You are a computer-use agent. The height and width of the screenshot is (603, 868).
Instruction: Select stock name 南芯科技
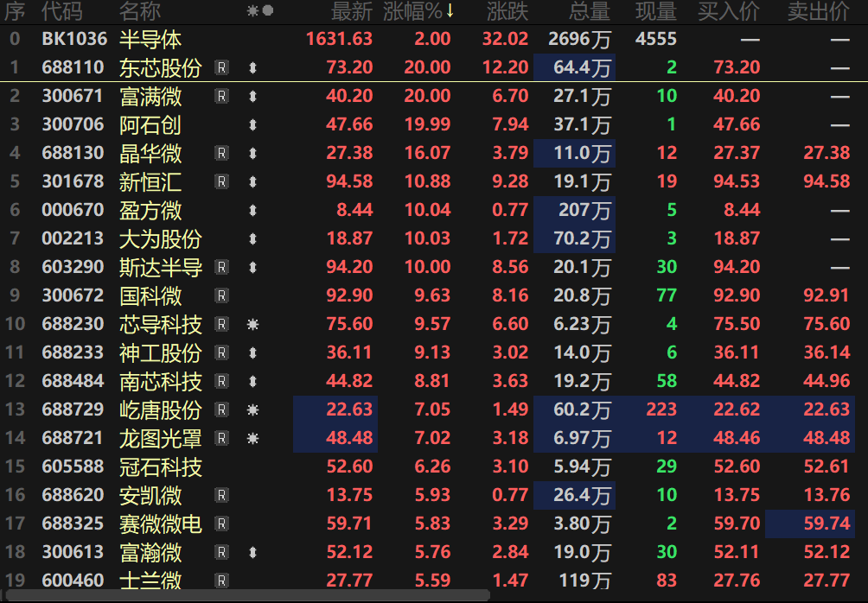(x=161, y=381)
